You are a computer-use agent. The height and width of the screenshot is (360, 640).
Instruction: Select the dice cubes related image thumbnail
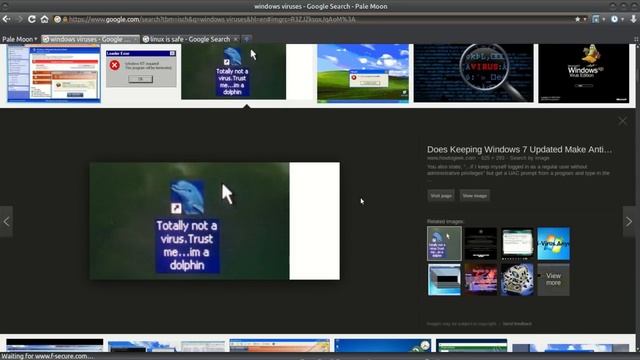(x=517, y=280)
